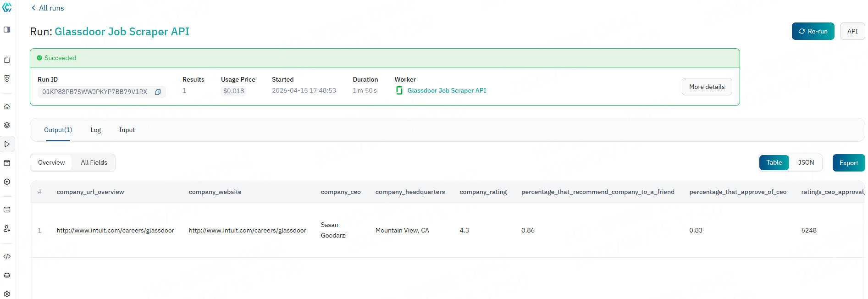Open the Glassdoor Job Scraper API worker link

(446, 91)
